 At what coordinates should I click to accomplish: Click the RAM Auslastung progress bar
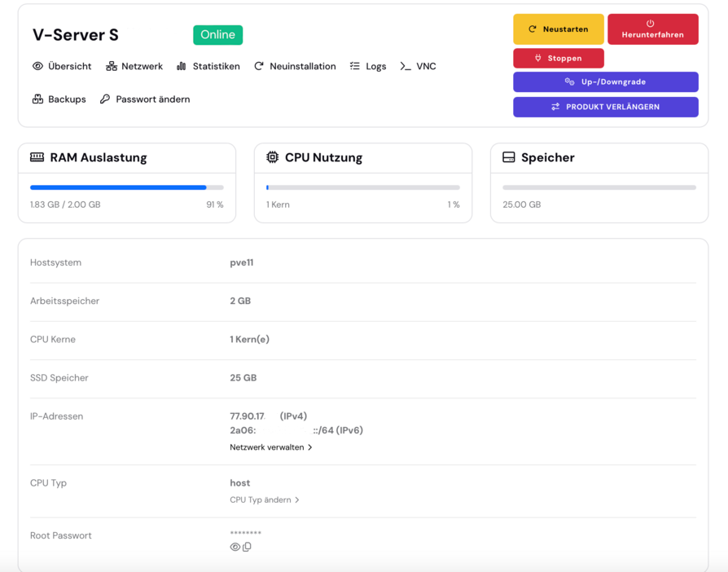pos(126,187)
